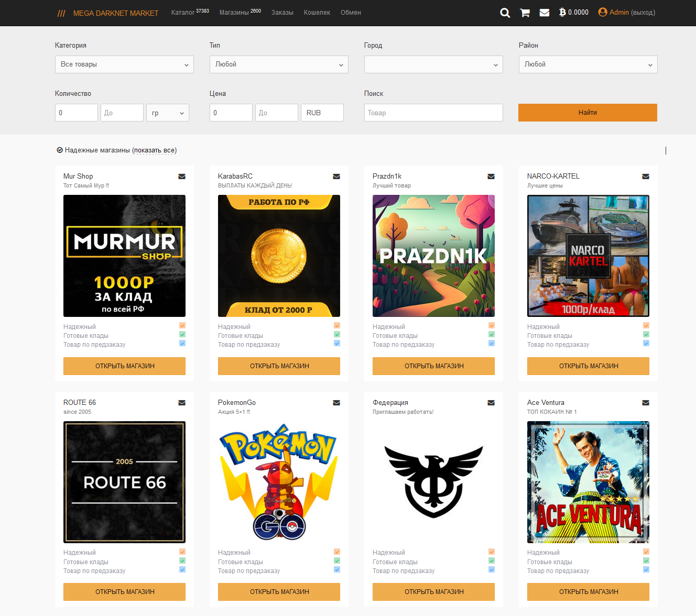Expand the Тип filter dropdown
This screenshot has width=696, height=616.
click(279, 64)
